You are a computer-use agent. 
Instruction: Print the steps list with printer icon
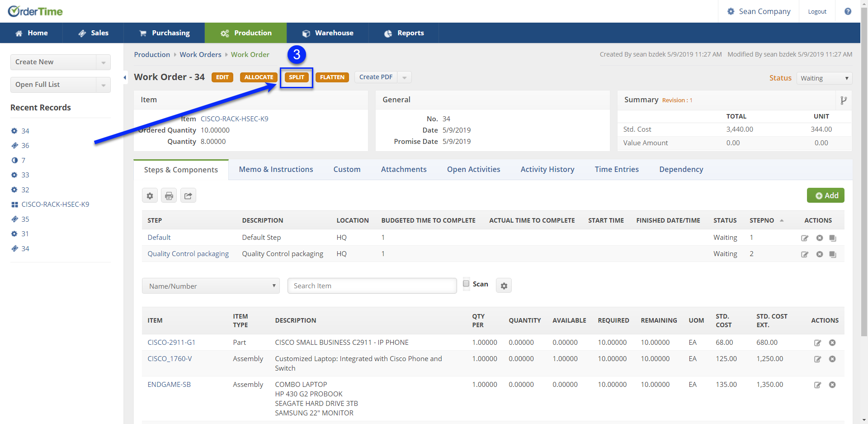point(169,196)
